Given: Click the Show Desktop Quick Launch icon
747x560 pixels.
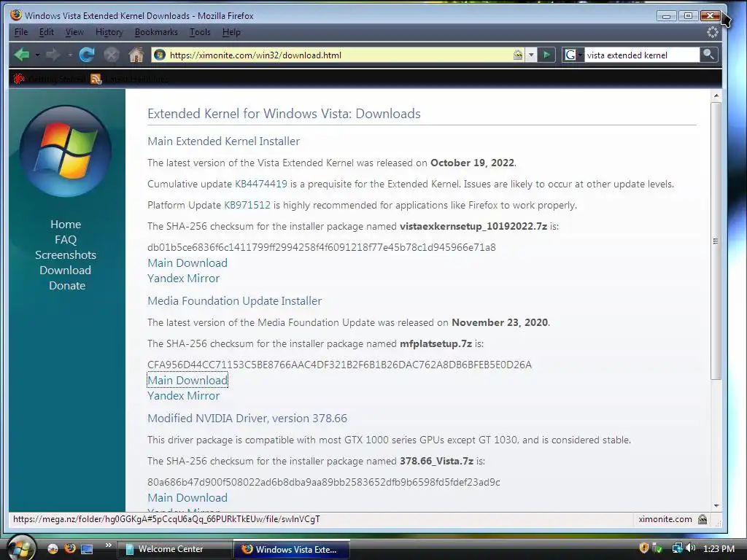Looking at the screenshot, I should tap(87, 548).
